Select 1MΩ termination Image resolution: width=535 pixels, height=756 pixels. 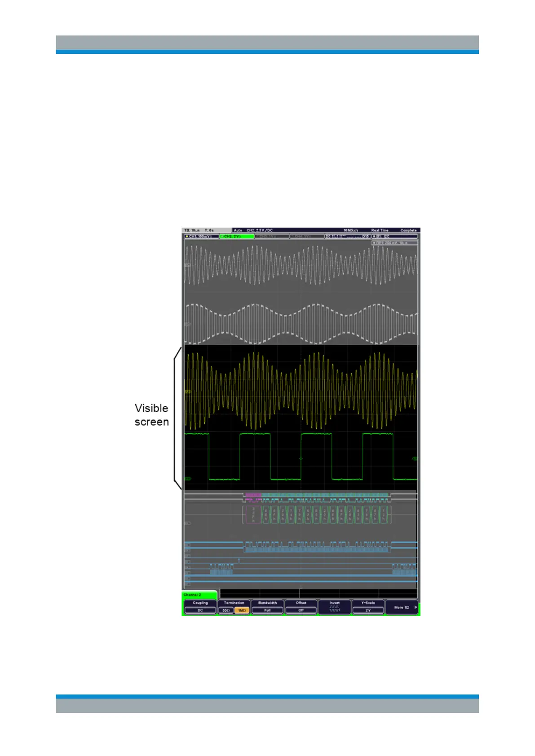(x=242, y=611)
